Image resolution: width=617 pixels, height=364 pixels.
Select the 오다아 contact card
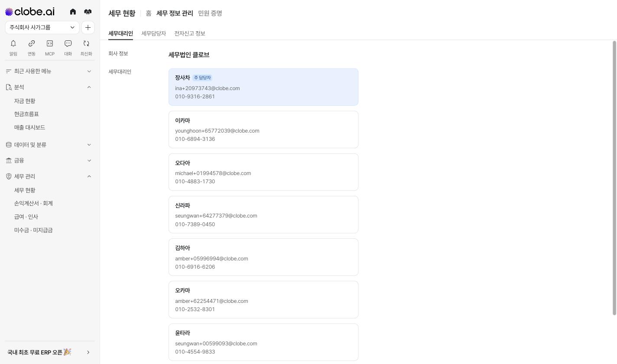click(x=263, y=172)
